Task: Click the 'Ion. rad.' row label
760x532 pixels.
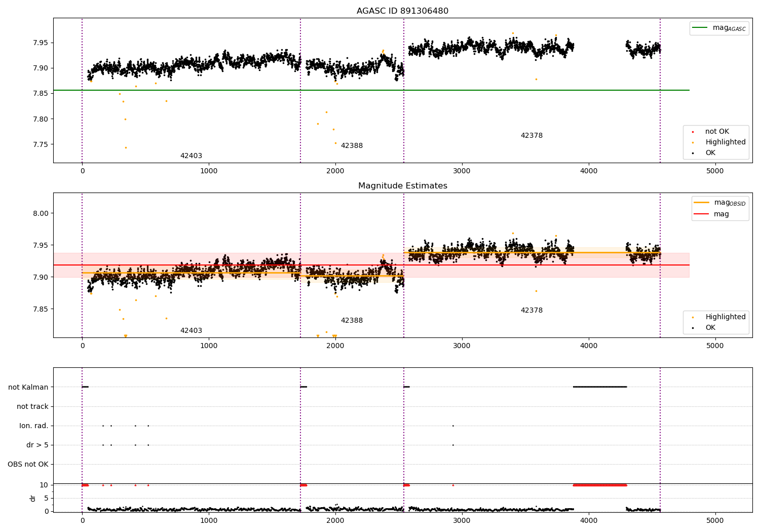Action: (34, 426)
